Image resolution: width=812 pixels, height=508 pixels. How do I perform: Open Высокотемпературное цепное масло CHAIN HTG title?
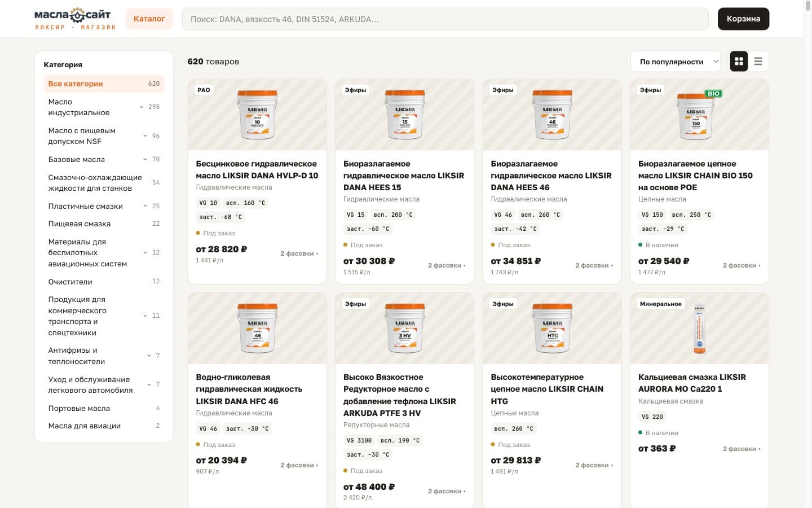(547, 389)
